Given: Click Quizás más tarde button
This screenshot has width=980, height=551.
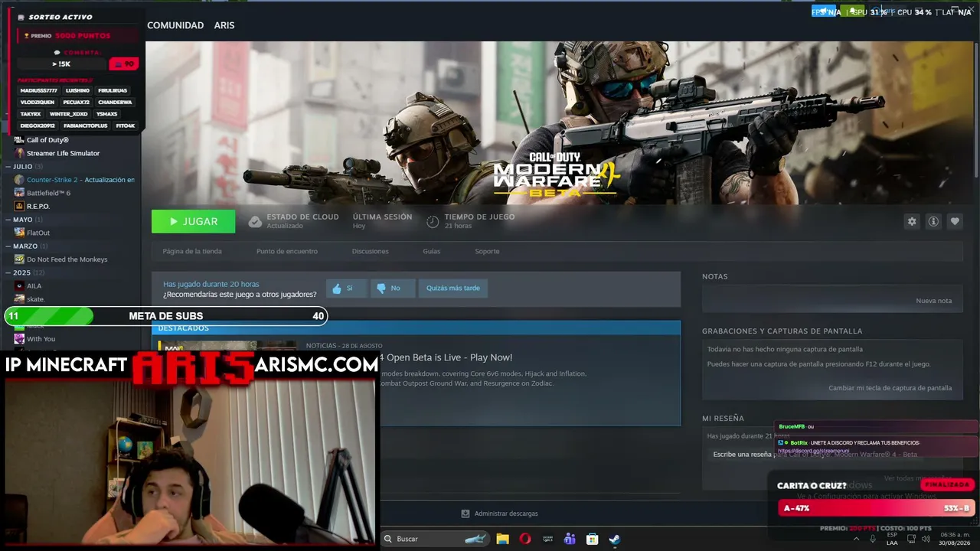Looking at the screenshot, I should (x=453, y=289).
